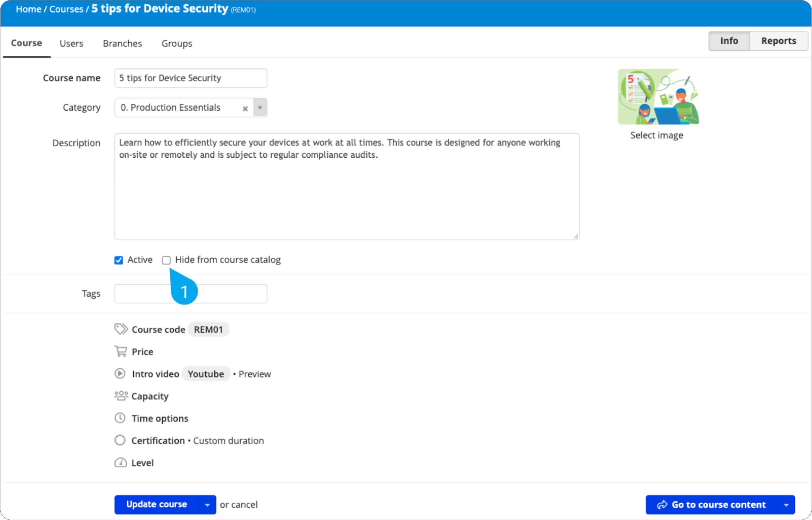Click the description resize handle corner
Screen dimensions: 812x520
point(576,236)
